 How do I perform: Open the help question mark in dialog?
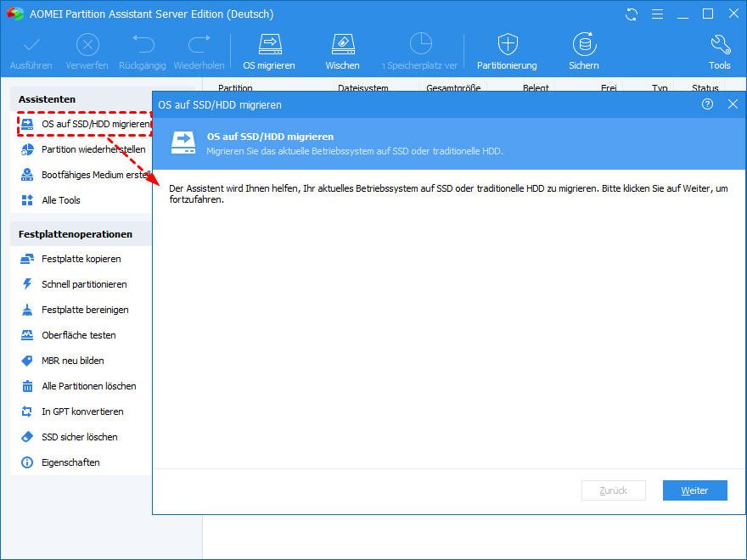pyautogui.click(x=707, y=104)
